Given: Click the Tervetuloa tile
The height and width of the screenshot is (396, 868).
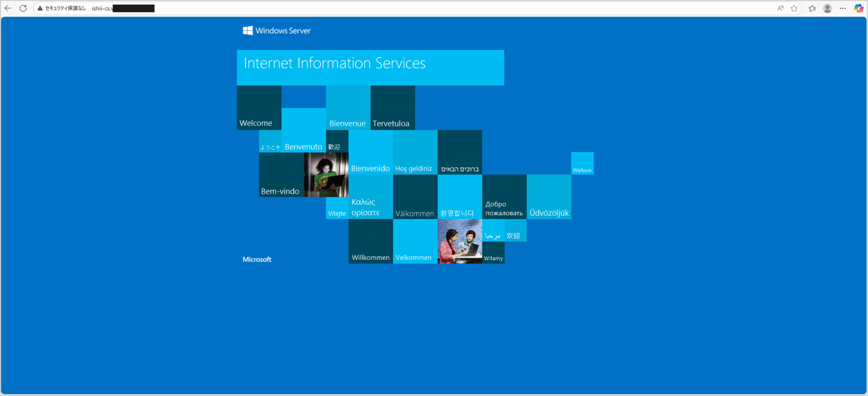Looking at the screenshot, I should point(393,107).
